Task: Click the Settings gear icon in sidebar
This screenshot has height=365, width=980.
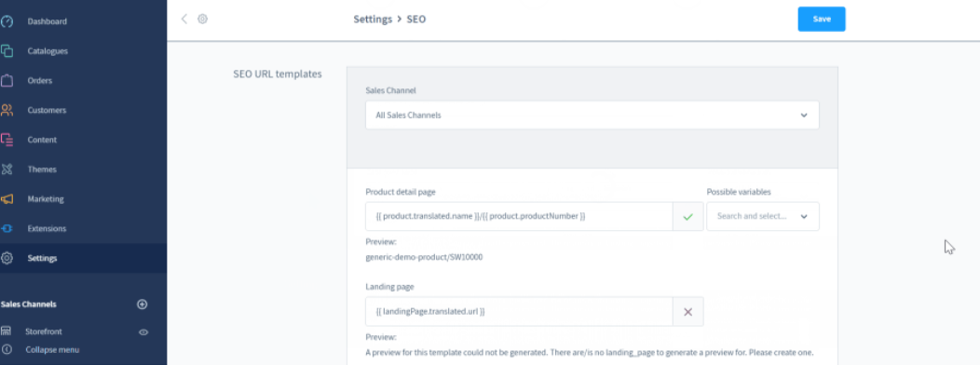Action: 7,258
